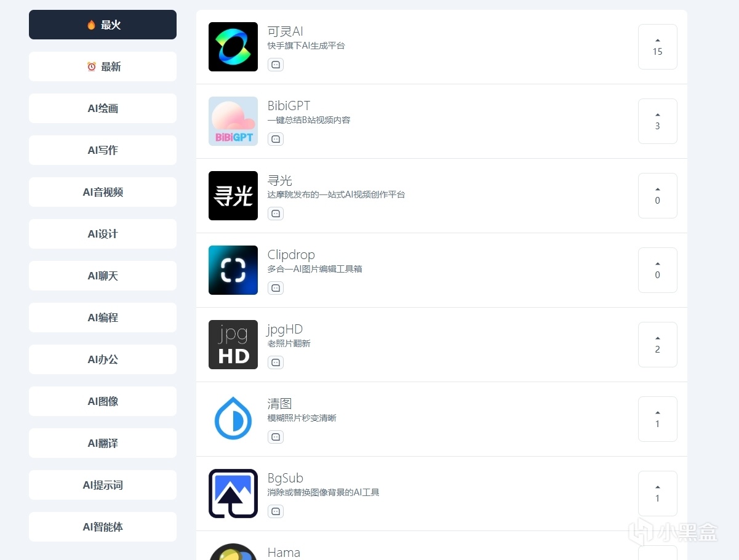Open the screenshot preview icon under 可灵AI
Viewport: 739px width, 560px height.
coord(275,64)
